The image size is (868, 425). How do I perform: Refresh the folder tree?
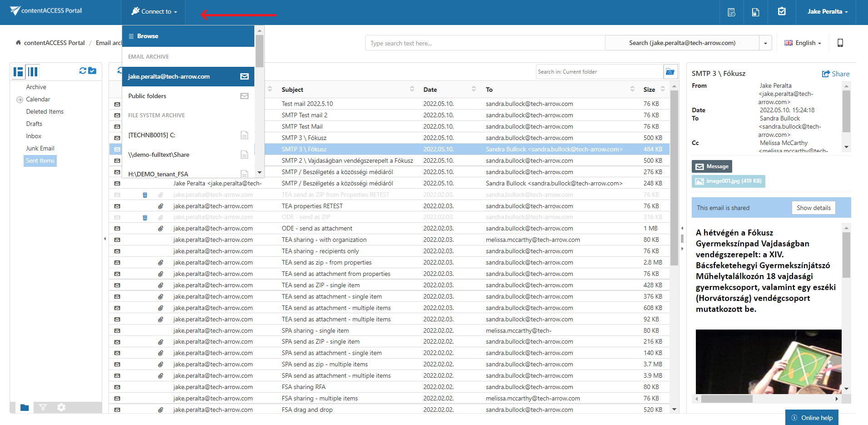83,71
